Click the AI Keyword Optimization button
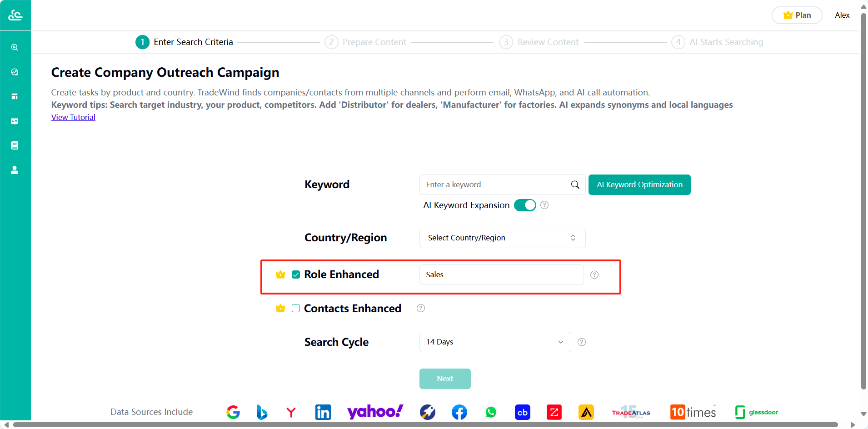 click(639, 185)
